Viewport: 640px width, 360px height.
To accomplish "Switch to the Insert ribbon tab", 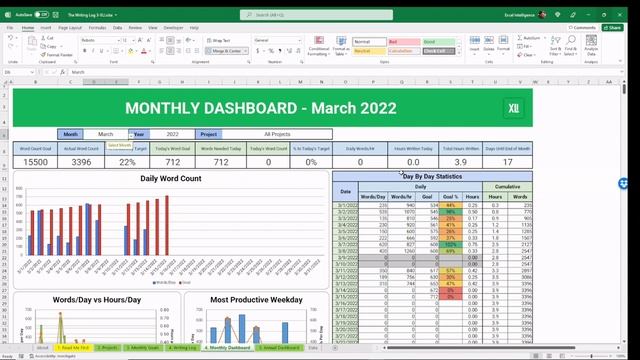I will point(46,28).
